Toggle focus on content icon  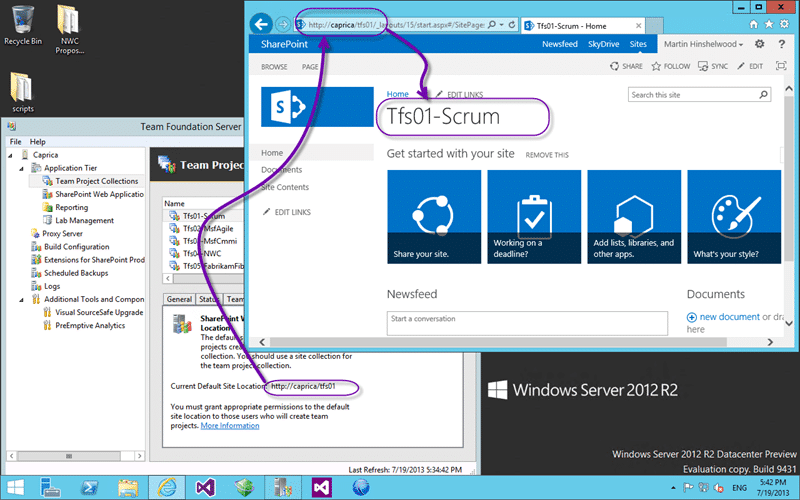coord(781,66)
